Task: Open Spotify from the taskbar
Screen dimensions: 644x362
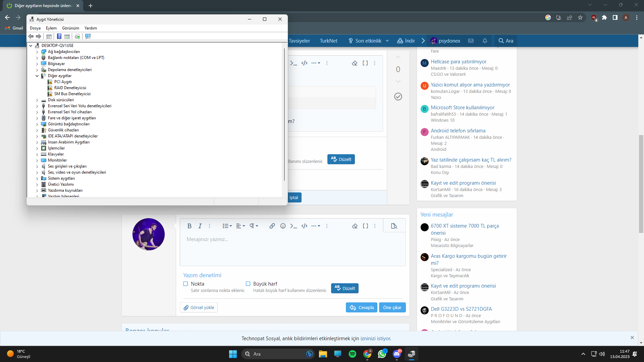Action: (352, 354)
